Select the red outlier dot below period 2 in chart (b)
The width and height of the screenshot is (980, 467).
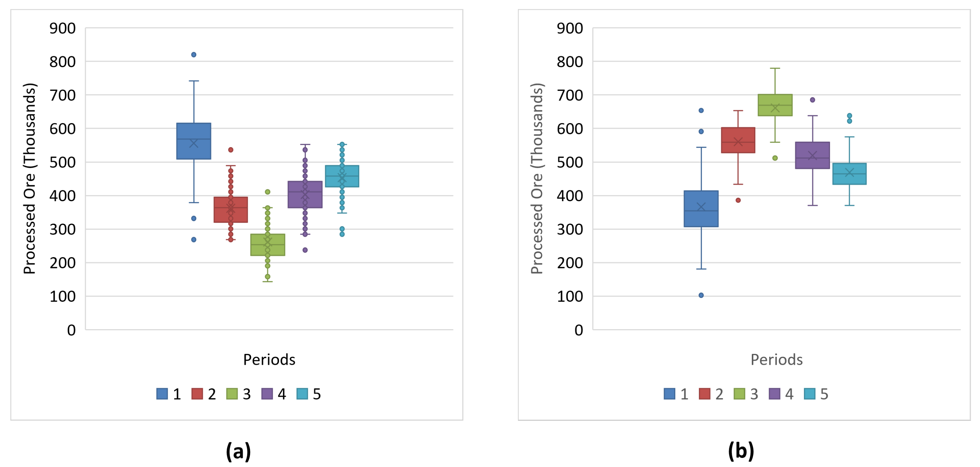pos(738,200)
